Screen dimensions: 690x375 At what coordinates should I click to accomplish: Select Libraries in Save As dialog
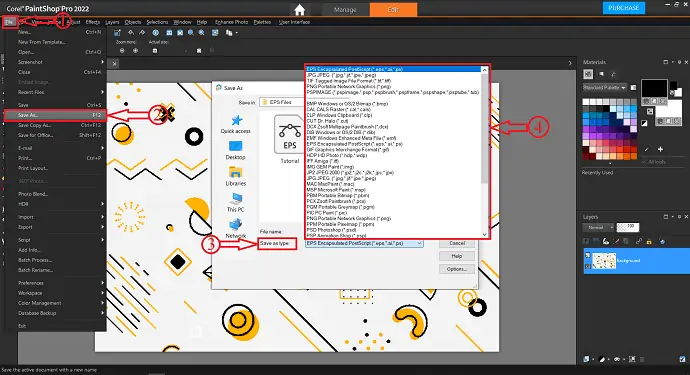pos(235,176)
